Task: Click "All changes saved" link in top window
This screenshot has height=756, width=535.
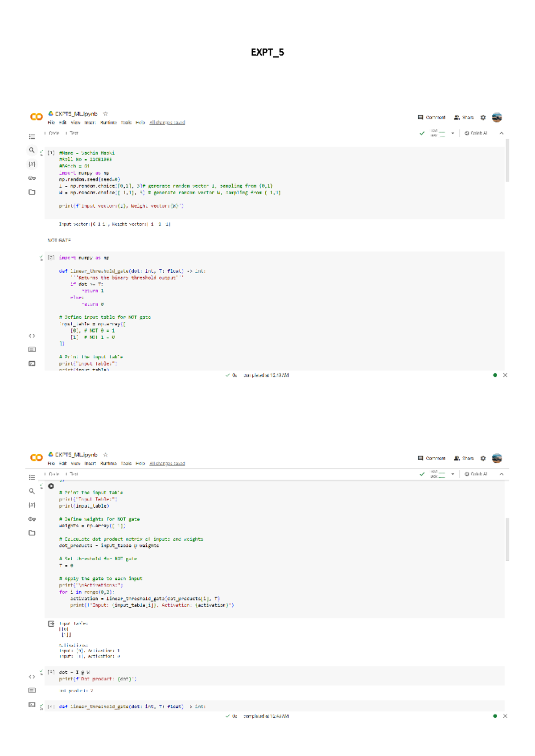Action: (167, 123)
